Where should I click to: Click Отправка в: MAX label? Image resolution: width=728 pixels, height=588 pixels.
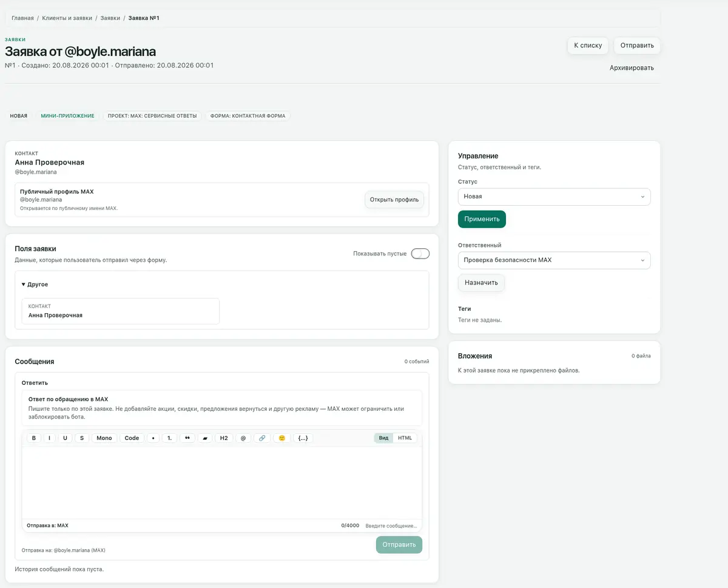point(48,525)
